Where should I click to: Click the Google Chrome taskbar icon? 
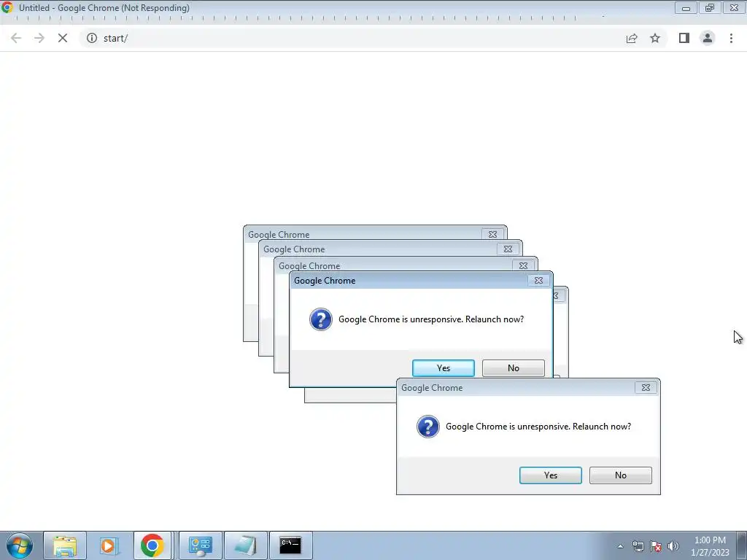[152, 545]
